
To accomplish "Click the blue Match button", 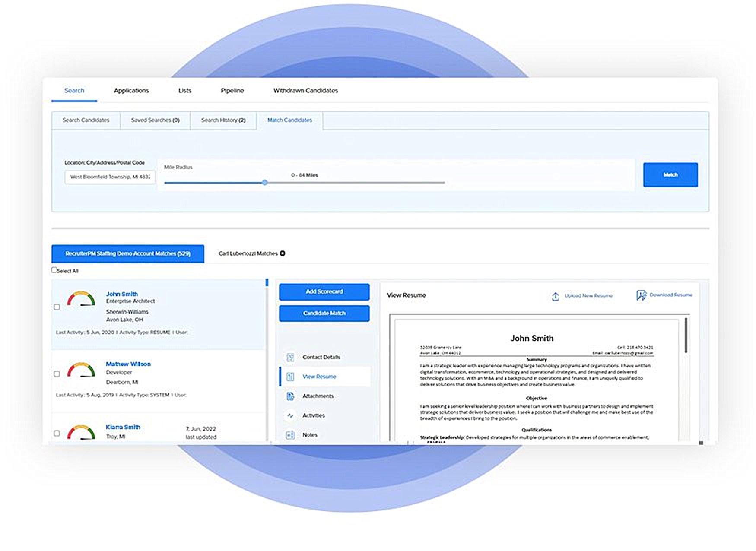I will tap(670, 175).
